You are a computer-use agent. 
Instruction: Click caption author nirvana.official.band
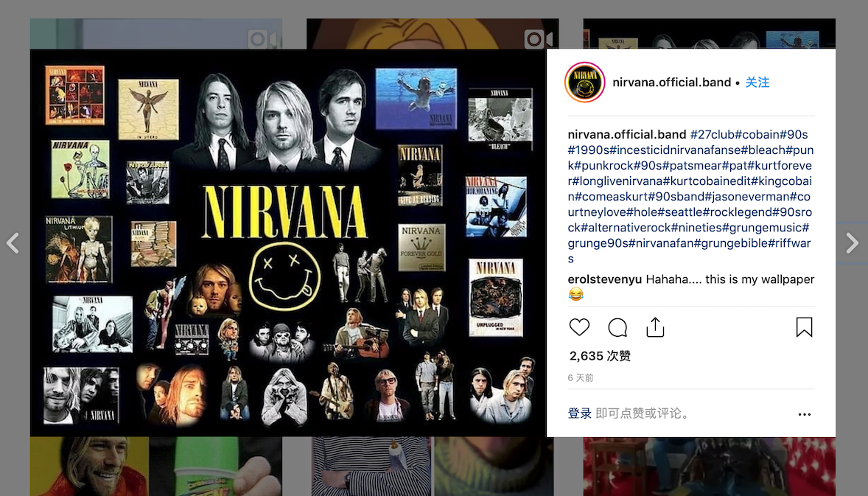(626, 135)
